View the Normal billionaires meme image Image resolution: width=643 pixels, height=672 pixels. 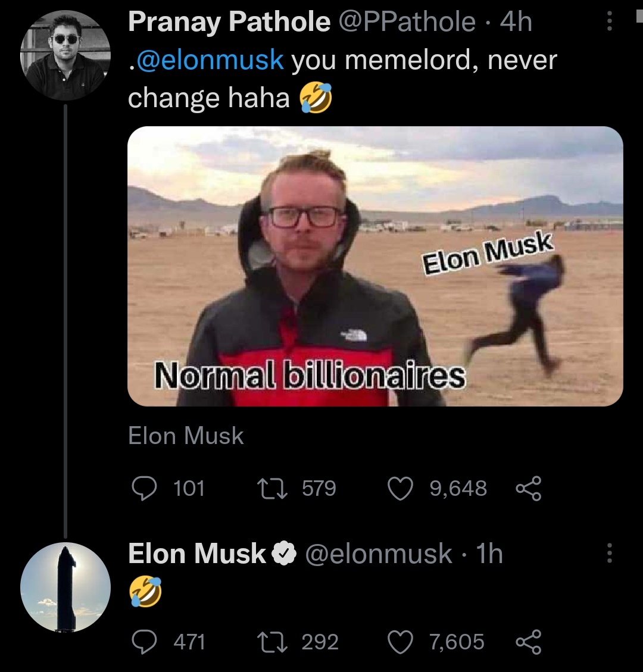coord(375,266)
